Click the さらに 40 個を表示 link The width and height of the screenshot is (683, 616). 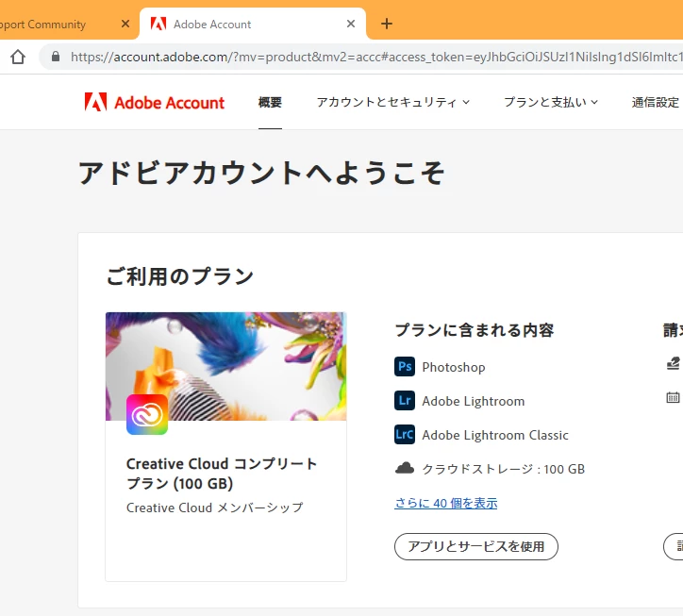446,503
